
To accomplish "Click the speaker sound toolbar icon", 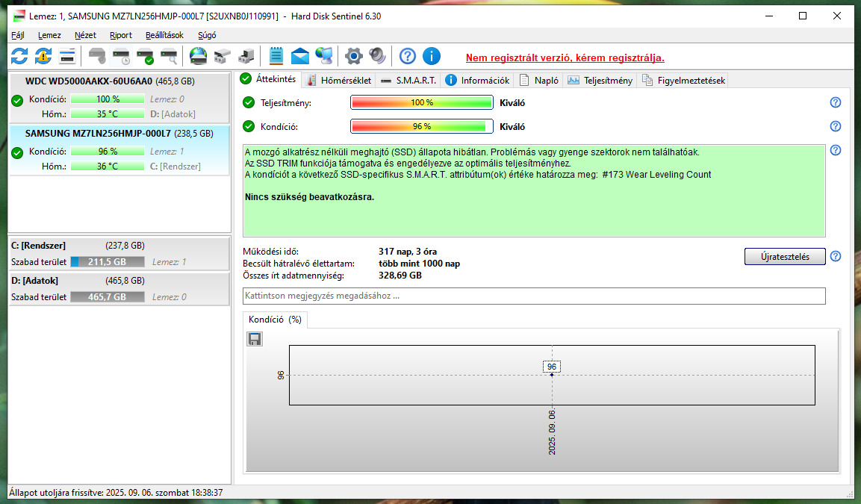I will point(377,56).
